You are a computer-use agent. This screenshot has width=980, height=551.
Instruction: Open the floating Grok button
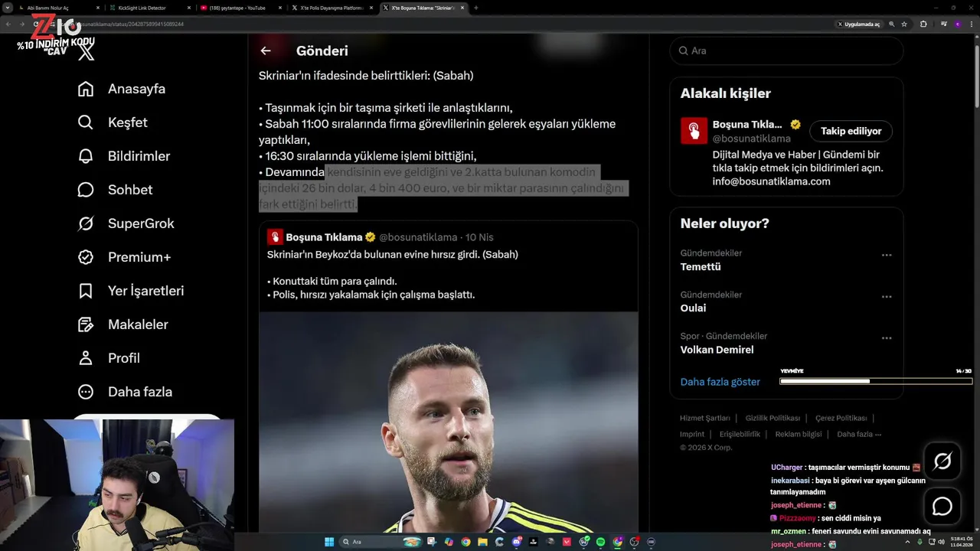click(x=942, y=461)
